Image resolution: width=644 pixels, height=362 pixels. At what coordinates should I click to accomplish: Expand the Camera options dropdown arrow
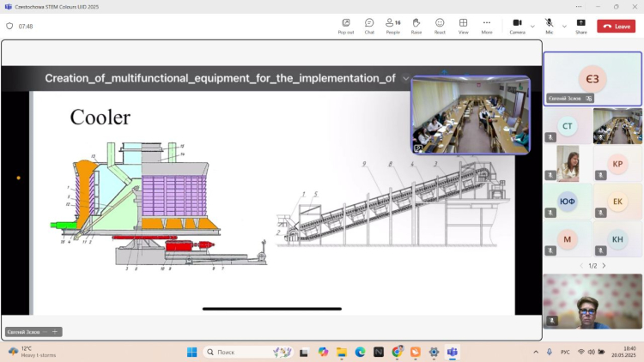[532, 26]
